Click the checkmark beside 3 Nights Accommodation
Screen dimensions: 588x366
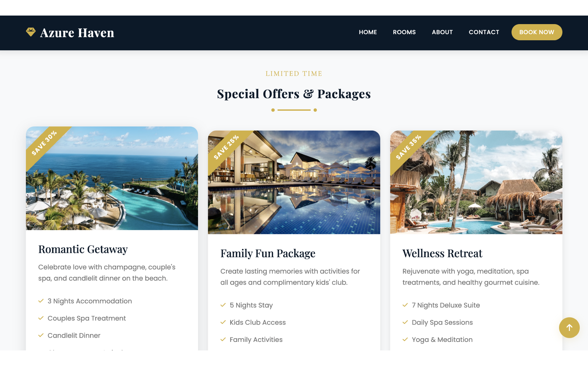[41, 301]
